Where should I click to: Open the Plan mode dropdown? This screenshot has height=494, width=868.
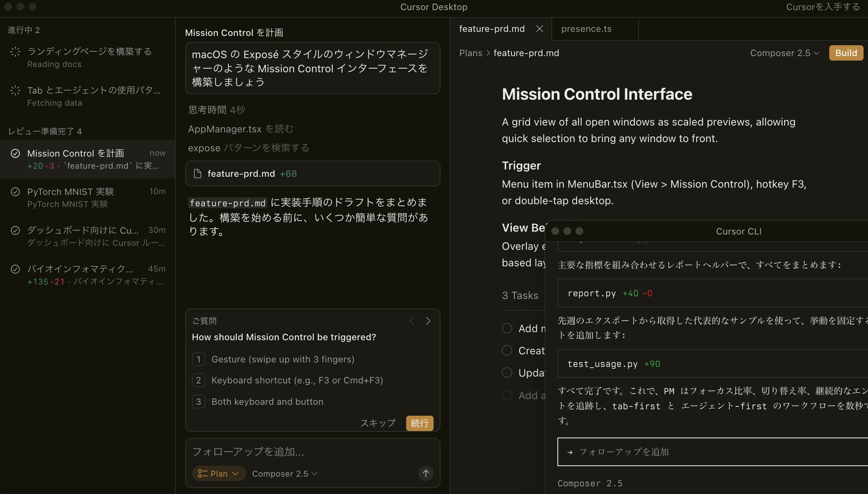point(219,473)
